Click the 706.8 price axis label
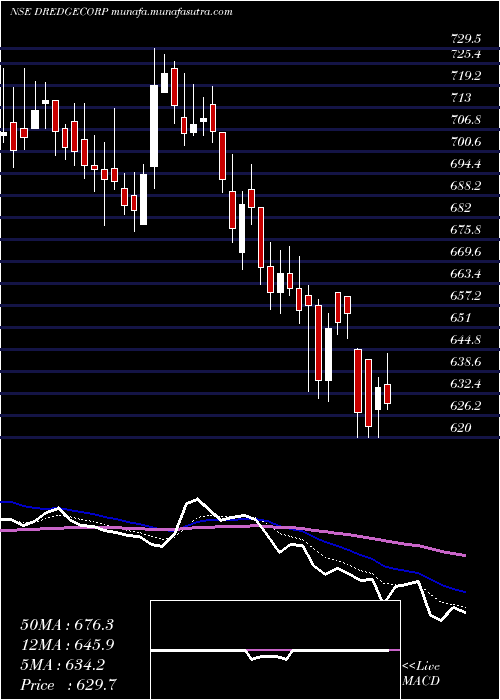The height and width of the screenshot is (700, 500). (468, 120)
